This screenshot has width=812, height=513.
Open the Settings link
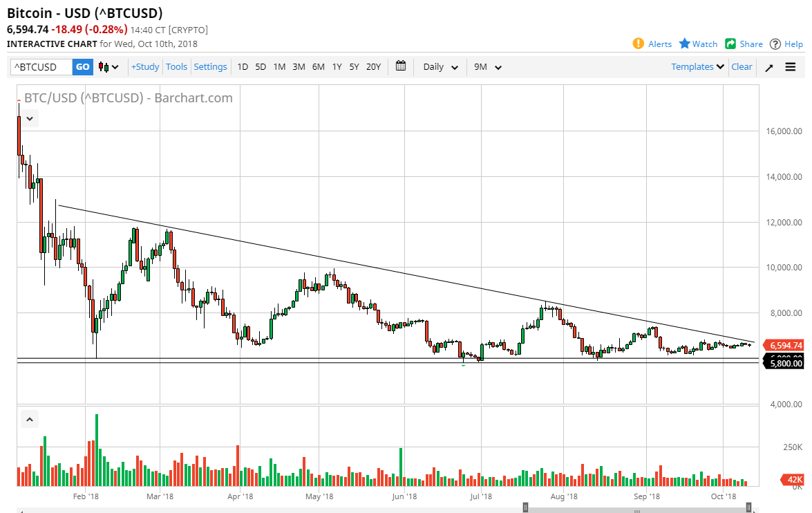[x=210, y=66]
